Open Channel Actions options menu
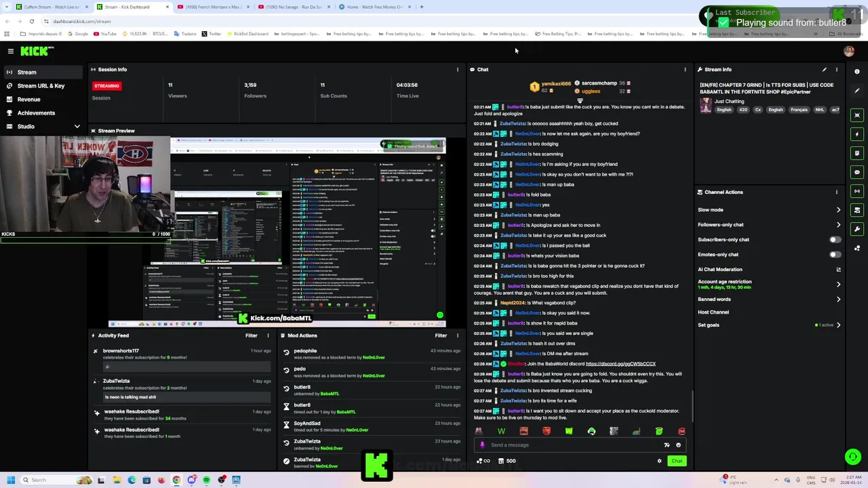 coord(836,192)
